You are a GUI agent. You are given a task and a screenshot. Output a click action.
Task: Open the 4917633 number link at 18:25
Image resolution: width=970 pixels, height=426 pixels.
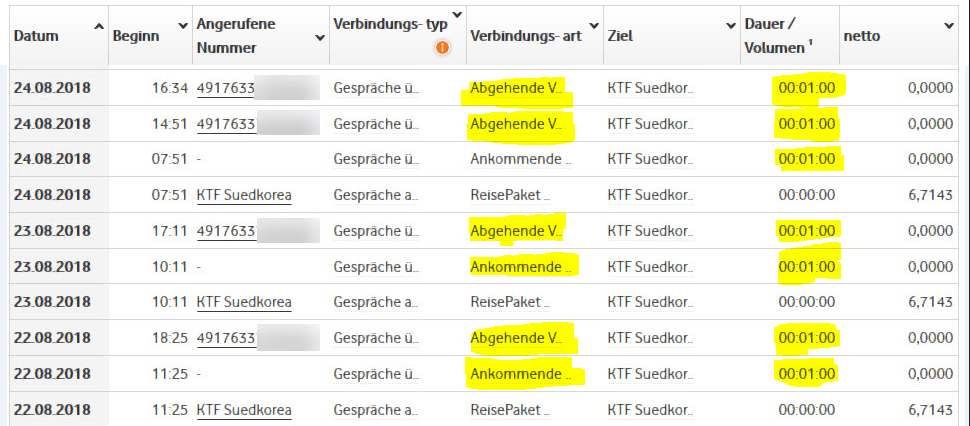[226, 338]
